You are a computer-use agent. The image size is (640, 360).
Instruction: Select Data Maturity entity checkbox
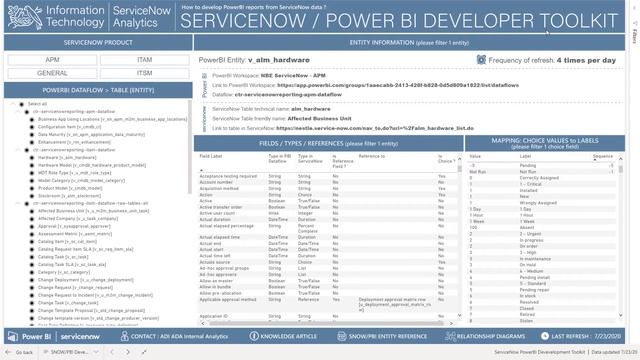pyautogui.click(x=32, y=135)
